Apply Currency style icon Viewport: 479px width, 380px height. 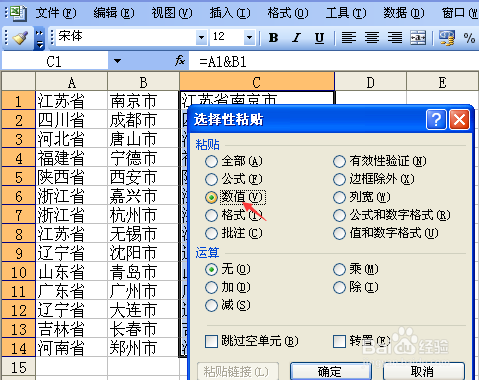click(x=447, y=38)
